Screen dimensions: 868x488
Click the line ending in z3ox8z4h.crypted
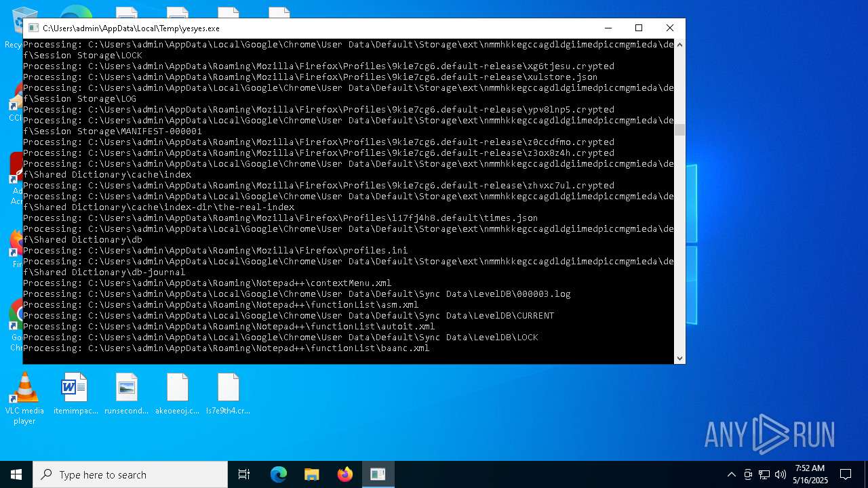click(319, 153)
